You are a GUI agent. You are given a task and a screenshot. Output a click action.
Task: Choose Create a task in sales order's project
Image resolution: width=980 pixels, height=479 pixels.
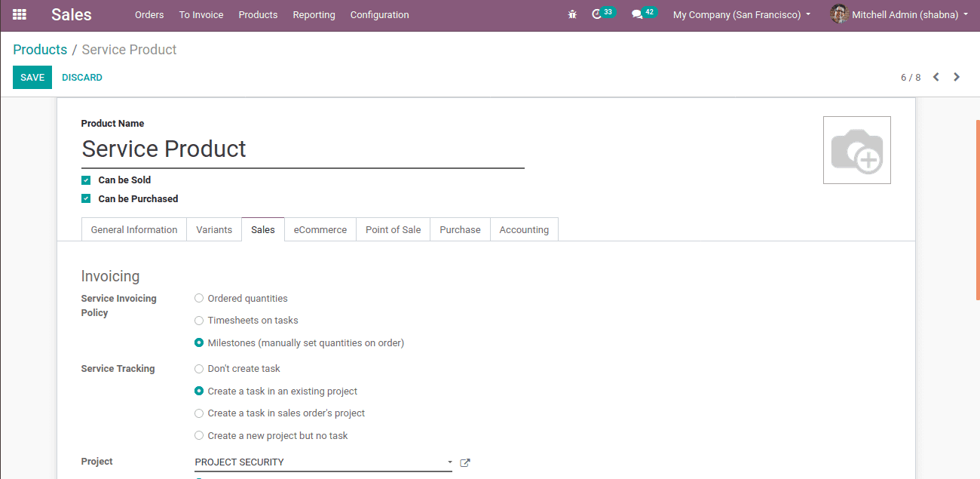199,413
